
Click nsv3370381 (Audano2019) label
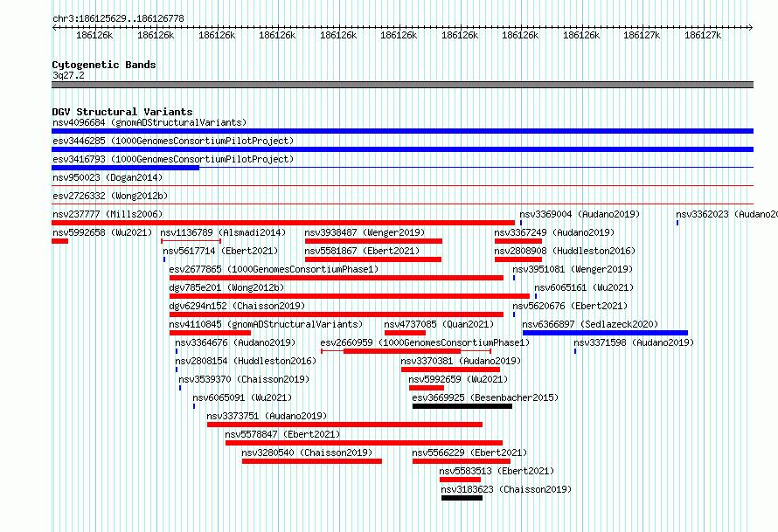[x=461, y=361]
